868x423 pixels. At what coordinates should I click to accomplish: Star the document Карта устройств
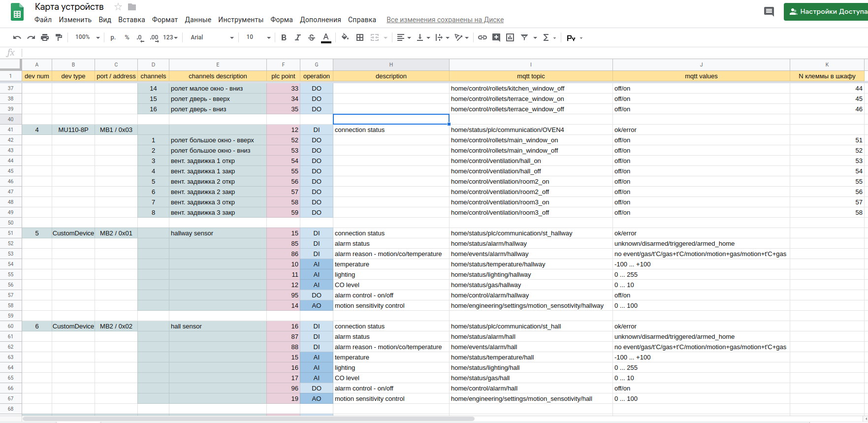118,7
